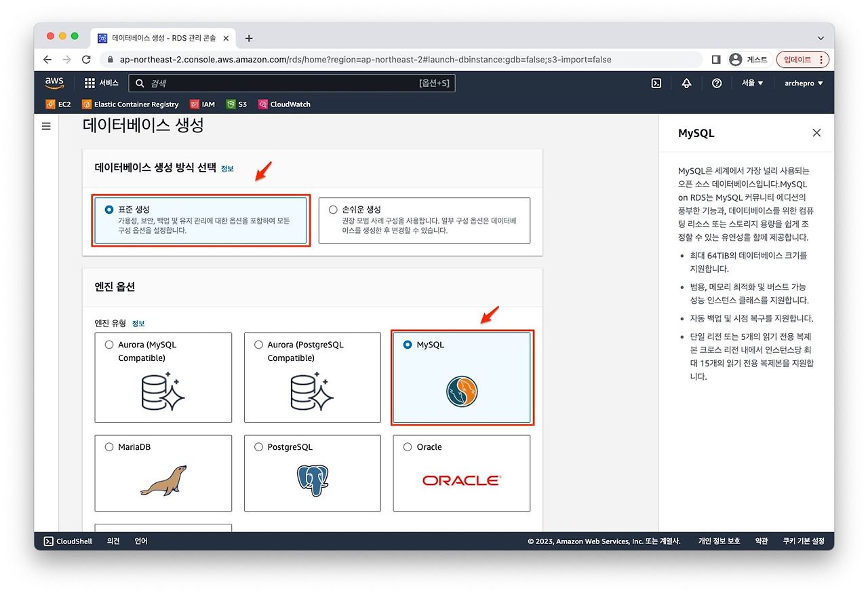Click the browser update button
The width and height of the screenshot is (868, 595).
(x=803, y=60)
